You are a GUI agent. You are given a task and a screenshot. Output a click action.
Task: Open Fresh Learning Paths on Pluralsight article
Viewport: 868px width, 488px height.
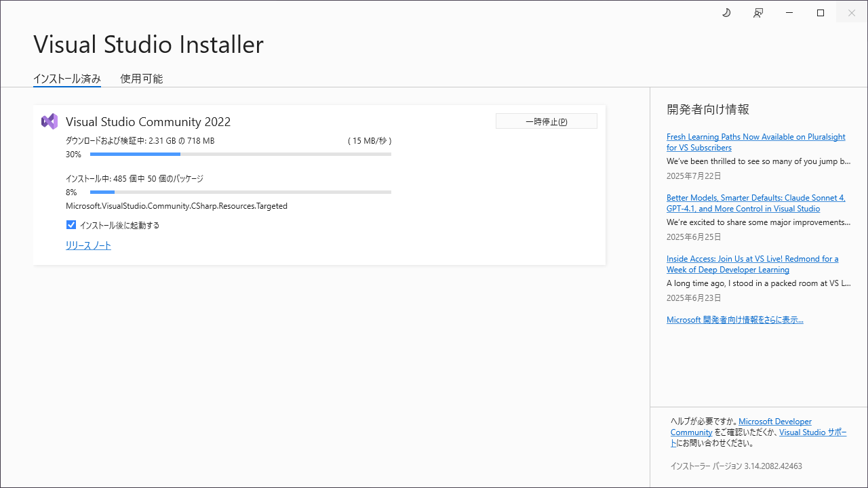click(756, 142)
